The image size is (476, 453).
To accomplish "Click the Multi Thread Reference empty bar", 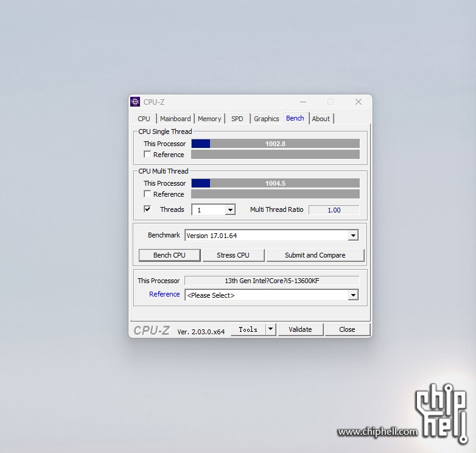I will tap(275, 194).
